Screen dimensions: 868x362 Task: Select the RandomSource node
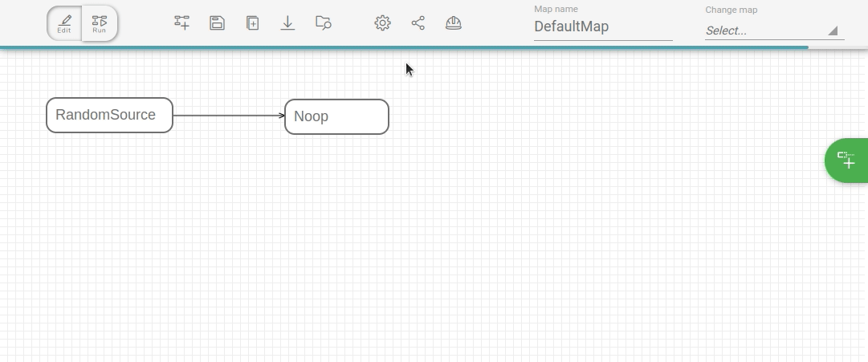click(110, 115)
